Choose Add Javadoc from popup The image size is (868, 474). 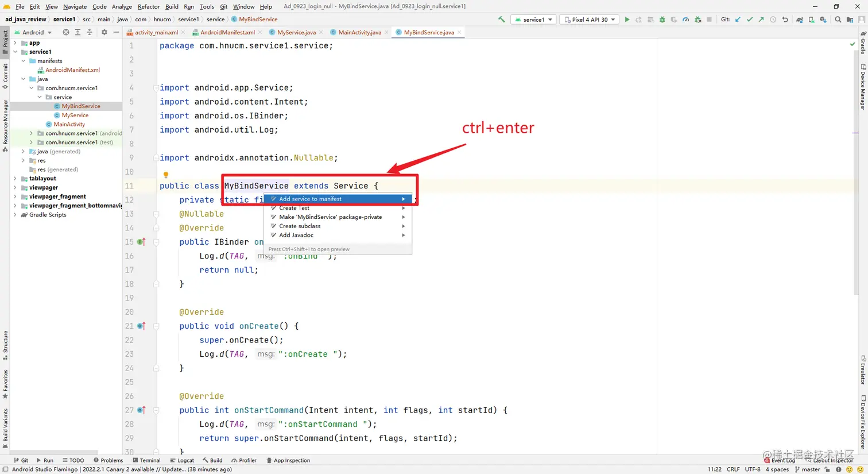pyautogui.click(x=338, y=235)
